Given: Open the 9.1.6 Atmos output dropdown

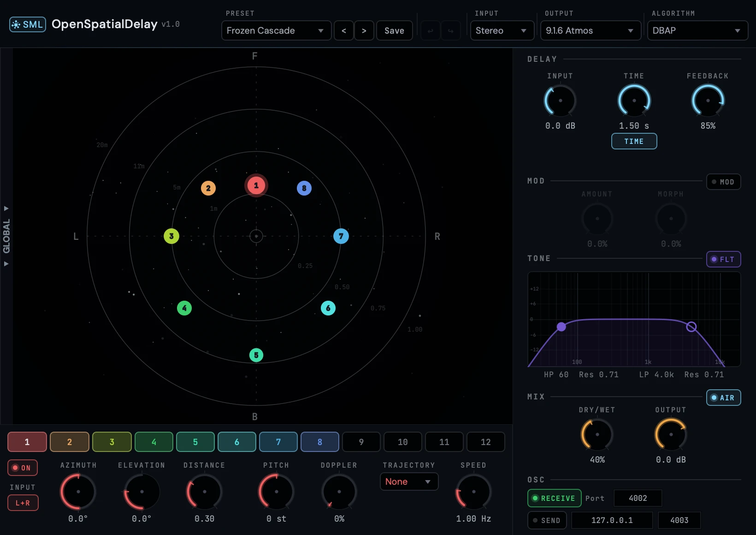Looking at the screenshot, I should pyautogui.click(x=591, y=30).
